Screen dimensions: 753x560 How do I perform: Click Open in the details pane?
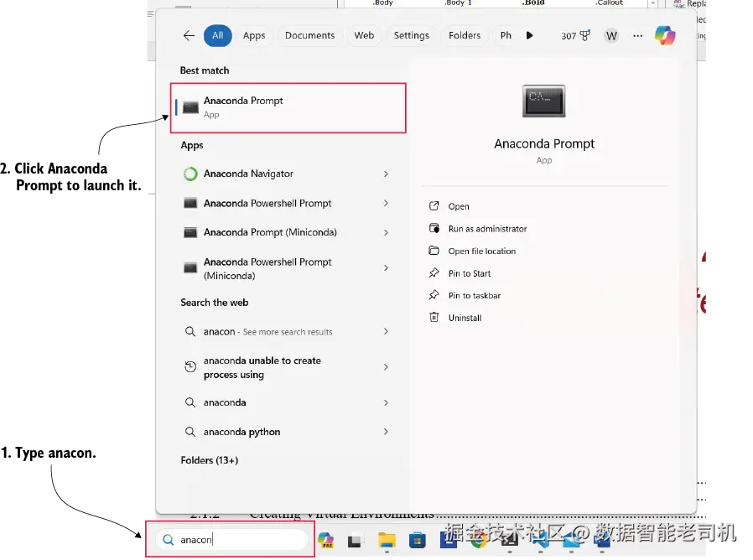(x=459, y=206)
